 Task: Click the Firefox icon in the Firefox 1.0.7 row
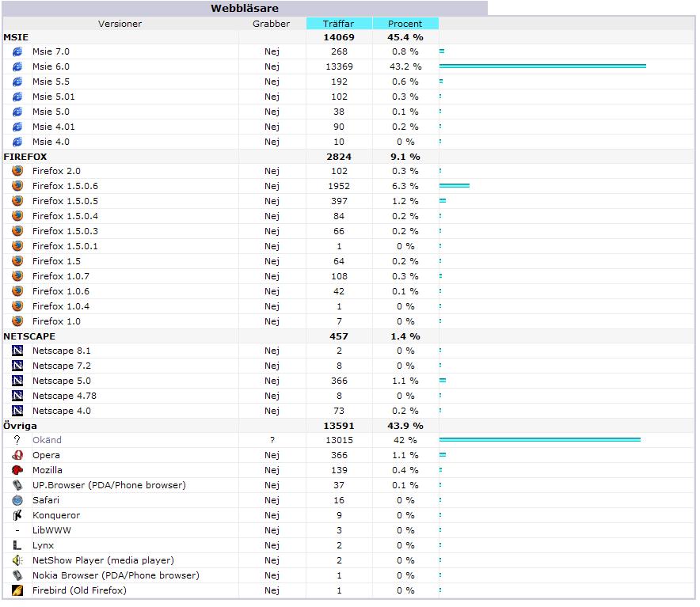[x=17, y=276]
